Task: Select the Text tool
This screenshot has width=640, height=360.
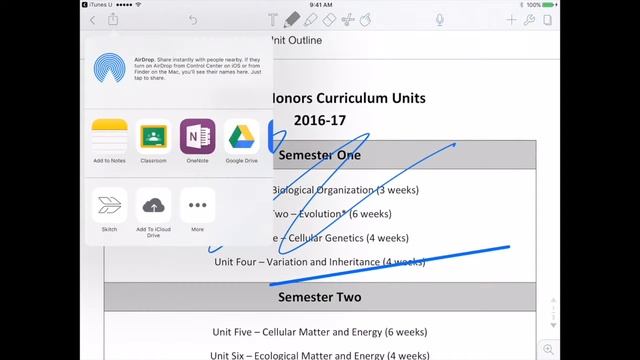Action: point(273,20)
